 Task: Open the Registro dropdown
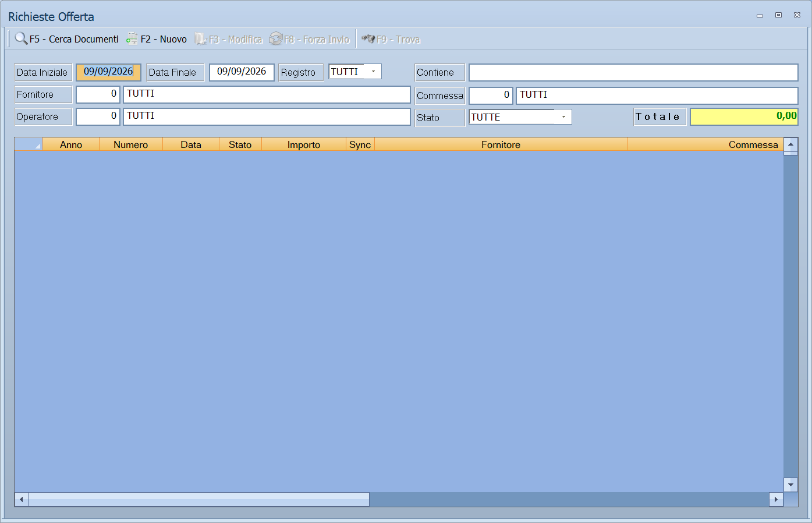pos(373,72)
